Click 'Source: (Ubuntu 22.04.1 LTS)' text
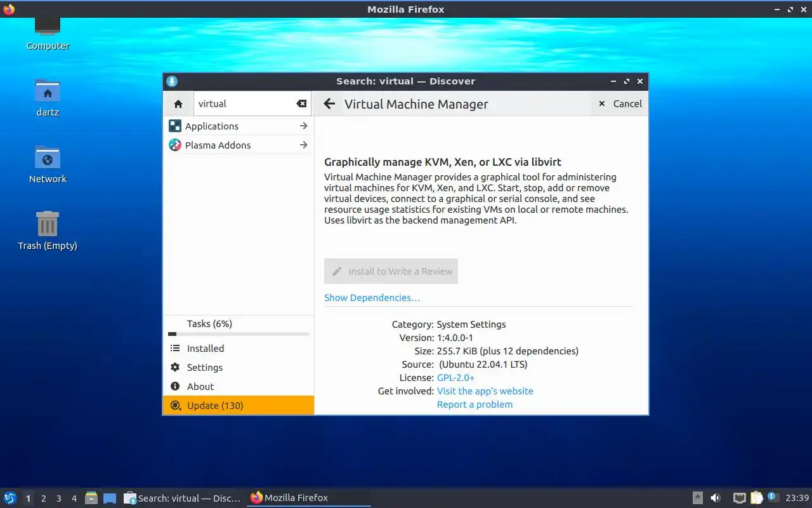812x508 pixels. point(464,364)
